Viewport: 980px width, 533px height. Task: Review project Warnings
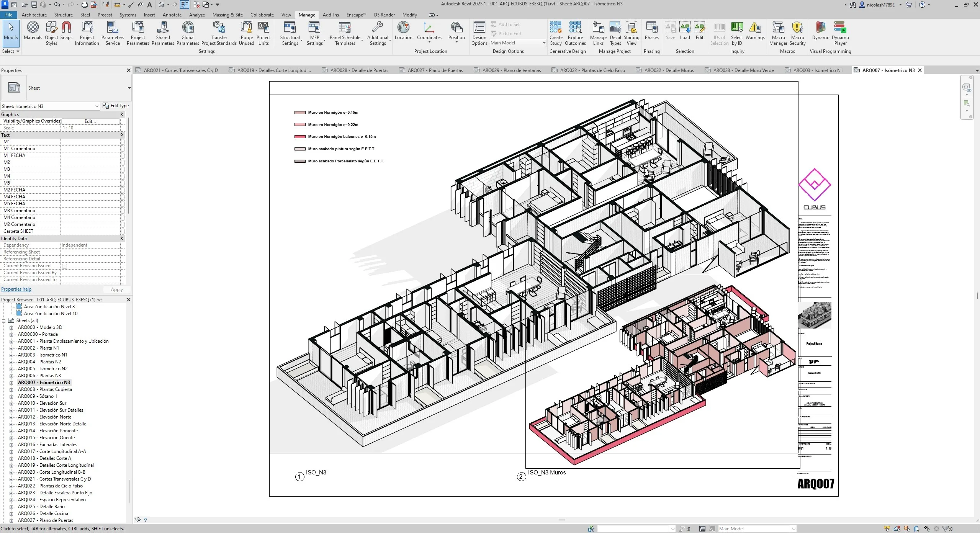pos(755,31)
